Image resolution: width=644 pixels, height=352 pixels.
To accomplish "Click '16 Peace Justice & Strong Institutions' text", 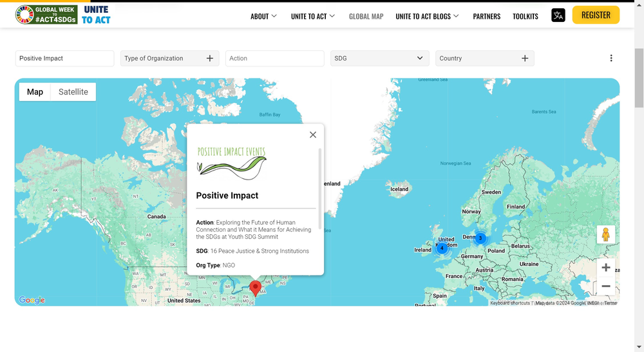I will pos(260,251).
